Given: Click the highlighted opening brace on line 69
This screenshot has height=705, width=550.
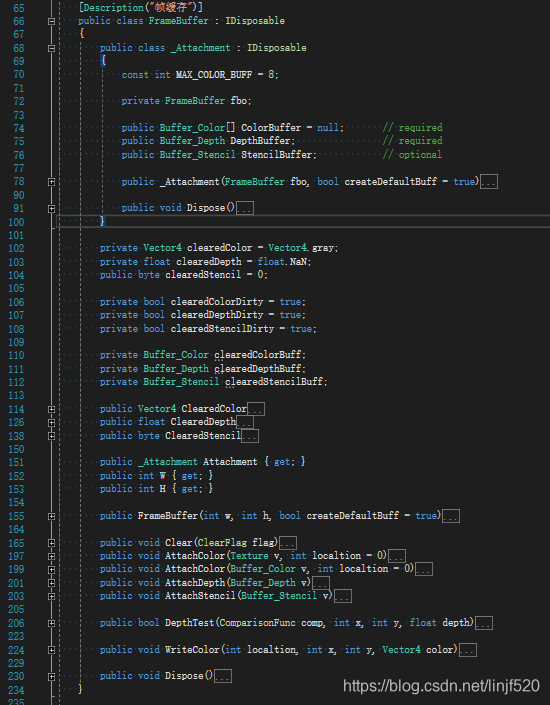Looking at the screenshot, I should tap(103, 60).
